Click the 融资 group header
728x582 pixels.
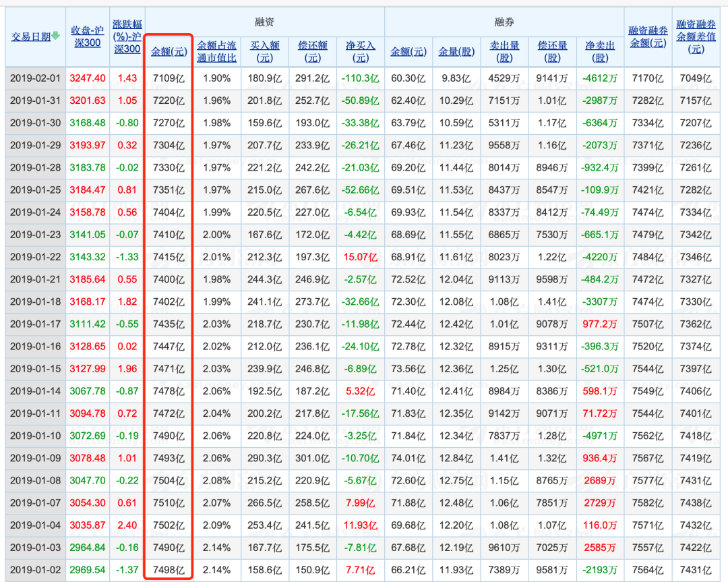click(265, 22)
